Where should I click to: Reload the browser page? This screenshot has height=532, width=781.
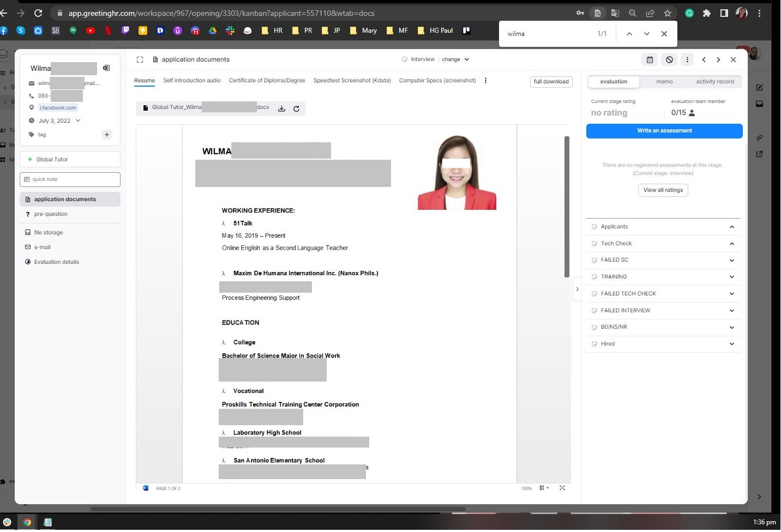point(38,13)
